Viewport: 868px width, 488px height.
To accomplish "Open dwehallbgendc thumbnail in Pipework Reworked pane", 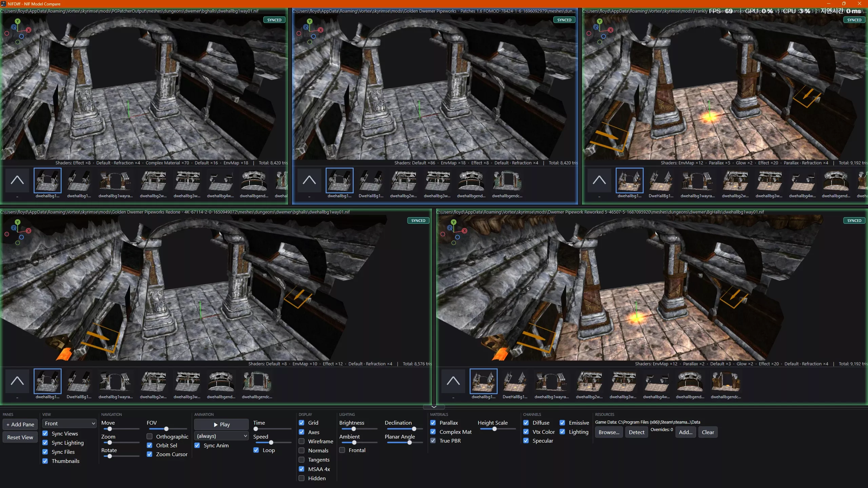I will click(x=726, y=384).
